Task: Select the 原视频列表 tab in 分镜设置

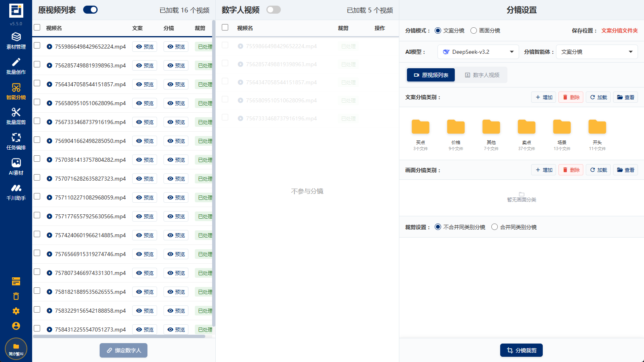Action: (431, 75)
